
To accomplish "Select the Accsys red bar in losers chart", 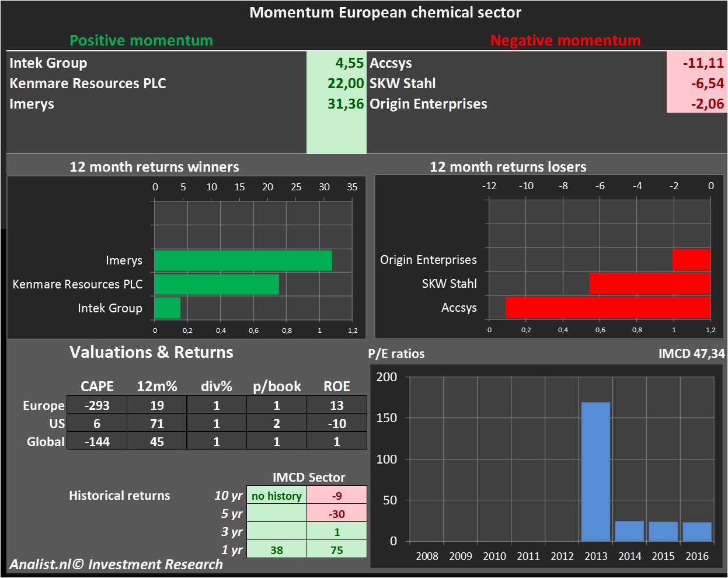I will 608,308.
